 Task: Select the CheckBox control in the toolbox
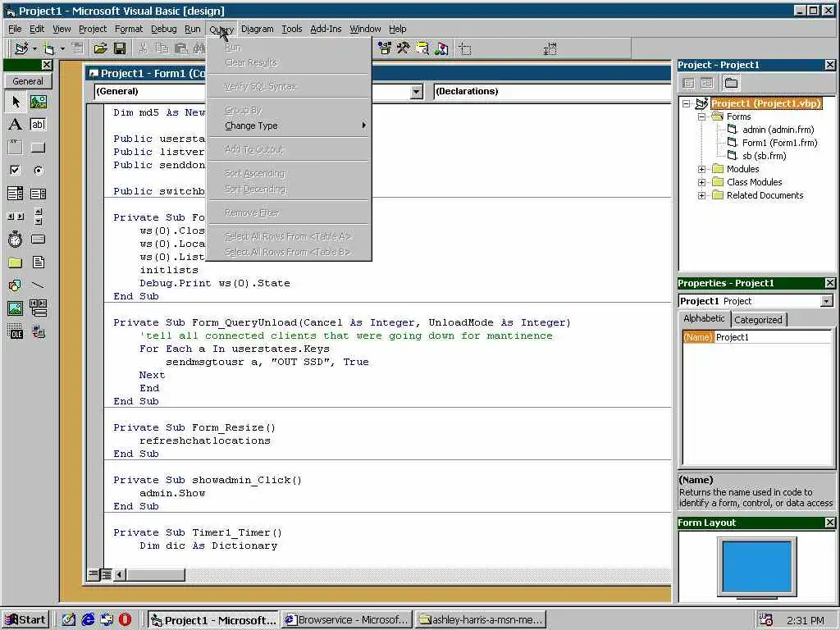(16, 171)
